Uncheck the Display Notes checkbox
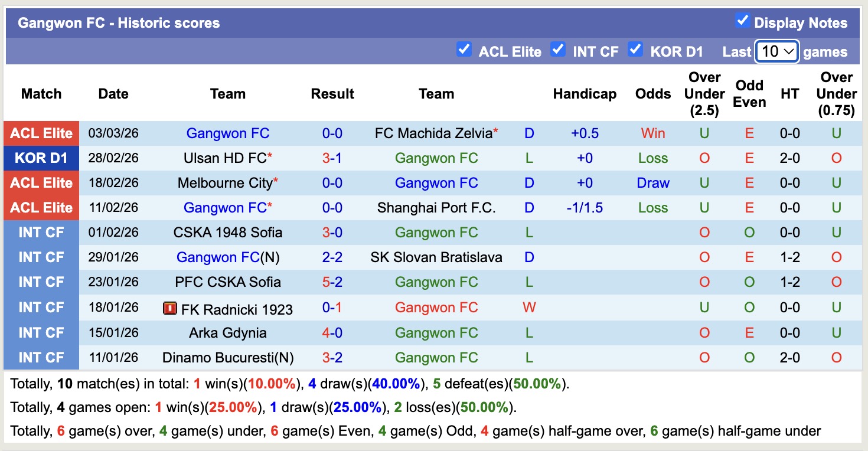This screenshot has height=451, width=868. [x=742, y=19]
